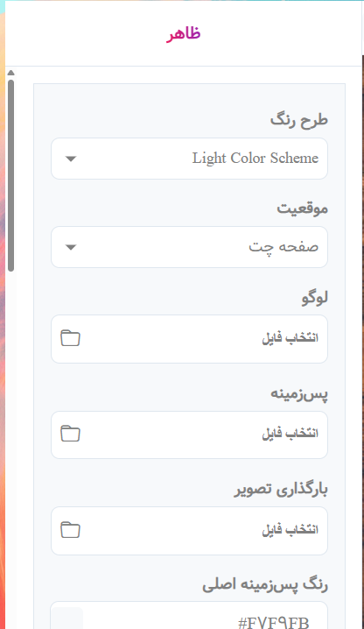Click the folder icon in the پس‌زمینه field

pyautogui.click(x=70, y=434)
